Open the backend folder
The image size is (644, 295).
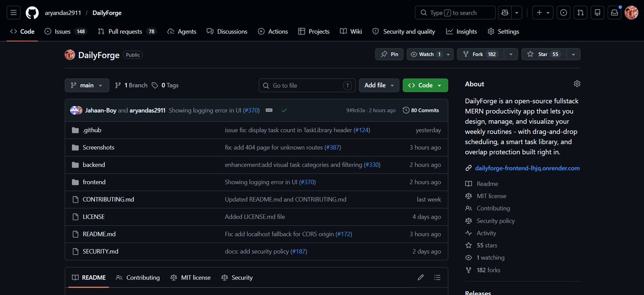pos(94,164)
